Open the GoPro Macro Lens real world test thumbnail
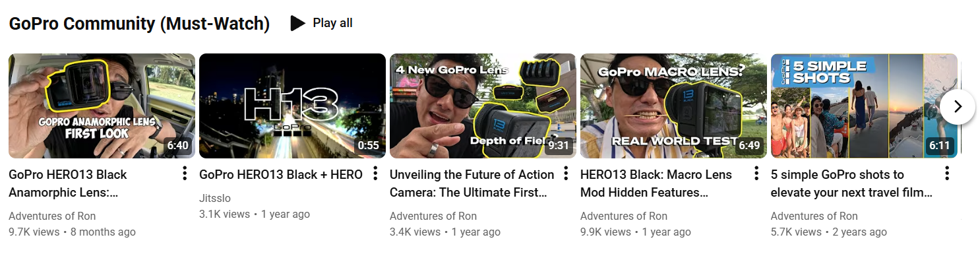 (673, 106)
